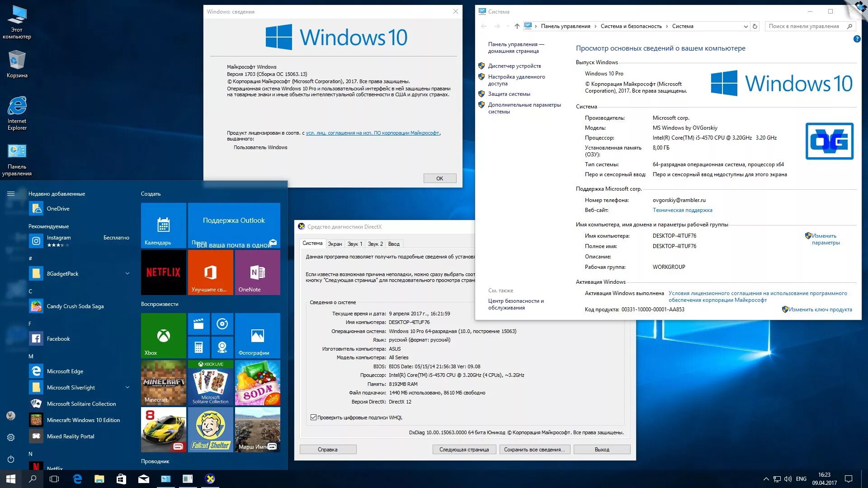The width and height of the screenshot is (868, 488).
Task: Click Изменить ключ продукта link
Action: pyautogui.click(x=820, y=310)
